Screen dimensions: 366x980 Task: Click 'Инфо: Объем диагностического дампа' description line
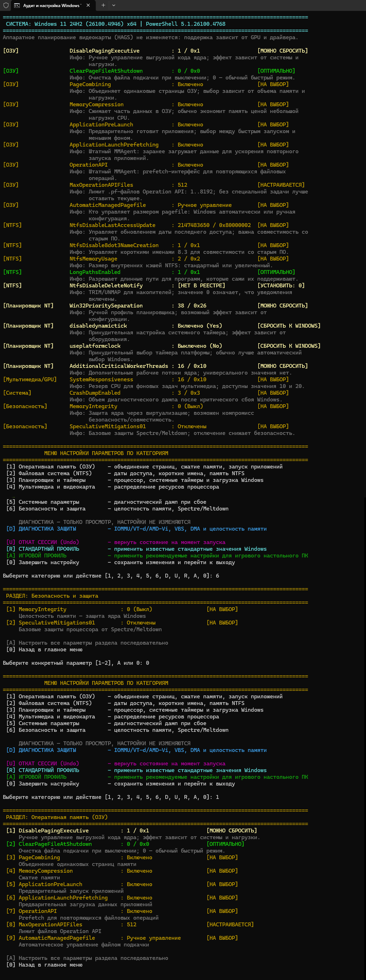[x=176, y=400]
